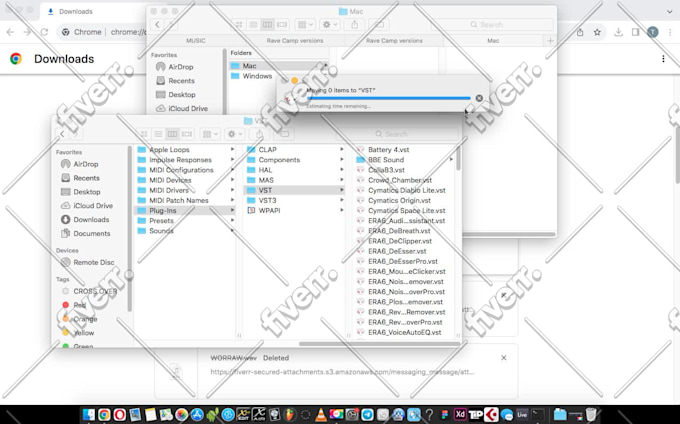The image size is (680, 424).
Task: Switch VST window to list view
Action: 158,134
